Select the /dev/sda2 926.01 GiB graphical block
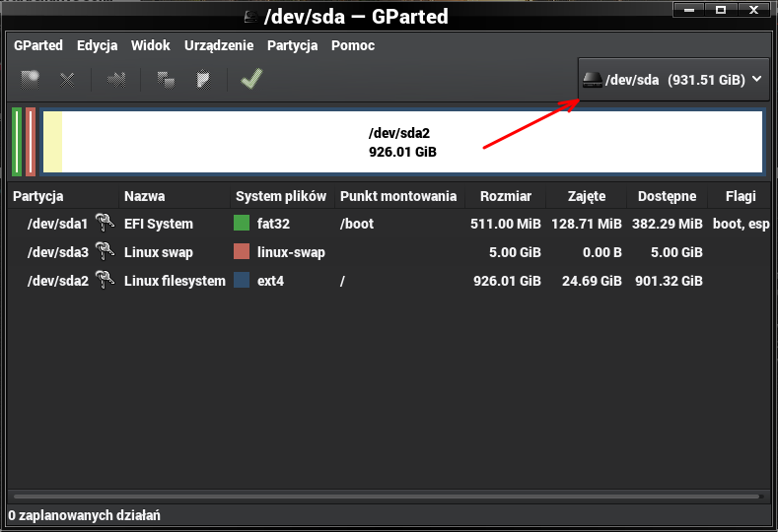This screenshot has height=532, width=778. pyautogui.click(x=402, y=142)
